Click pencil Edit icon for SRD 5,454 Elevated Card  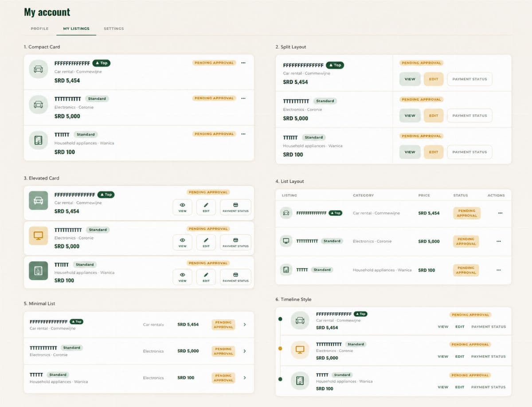(x=206, y=205)
